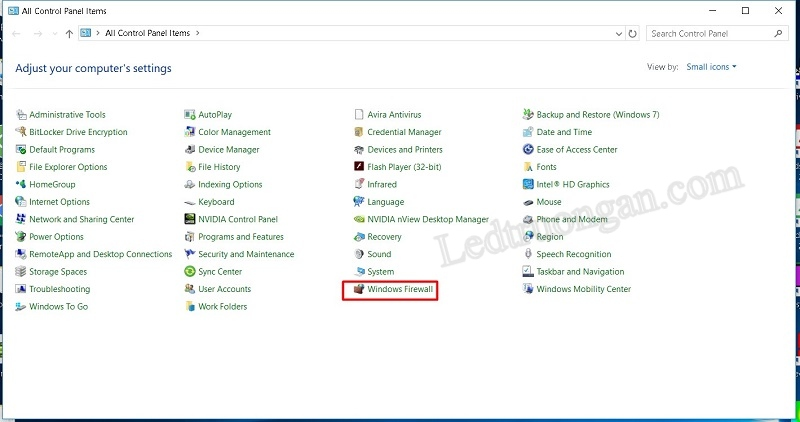Open Windows Firewall icon

pyautogui.click(x=360, y=289)
